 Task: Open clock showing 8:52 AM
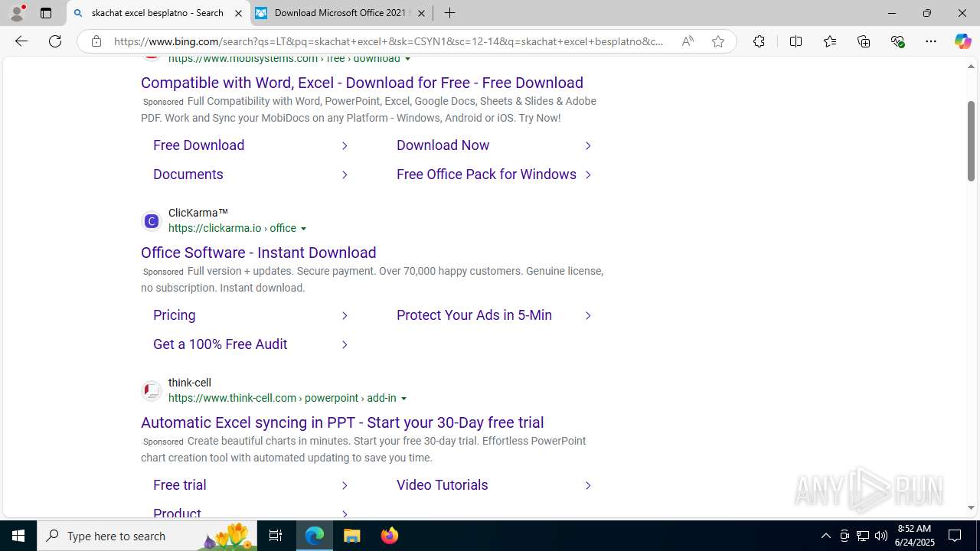[913, 536]
